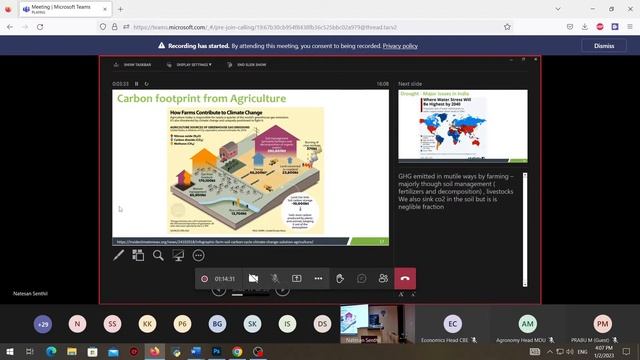Advance to next slide arrow

click(282, 291)
